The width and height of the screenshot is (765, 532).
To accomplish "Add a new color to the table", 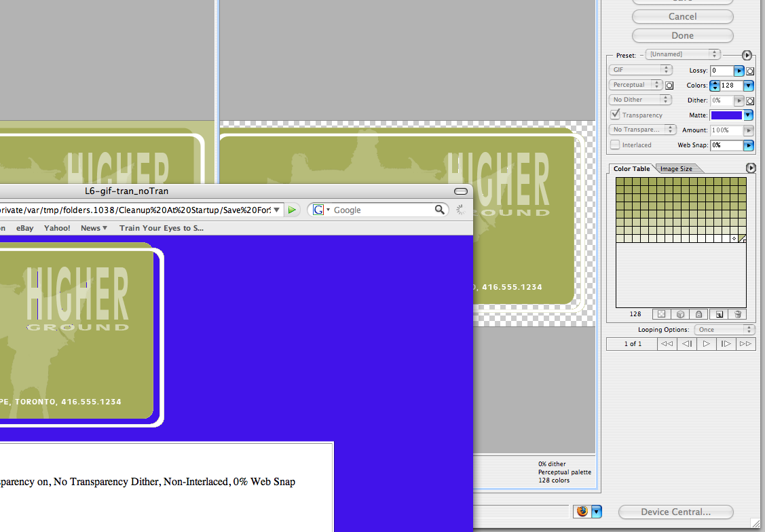I will (719, 314).
